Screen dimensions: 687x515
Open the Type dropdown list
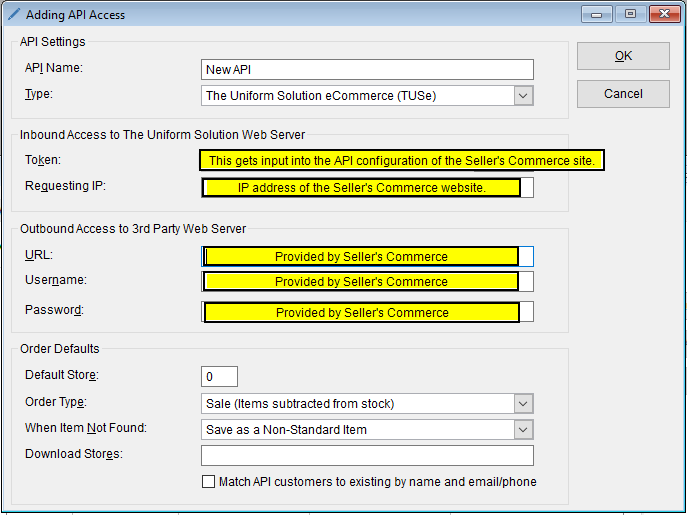point(523,96)
